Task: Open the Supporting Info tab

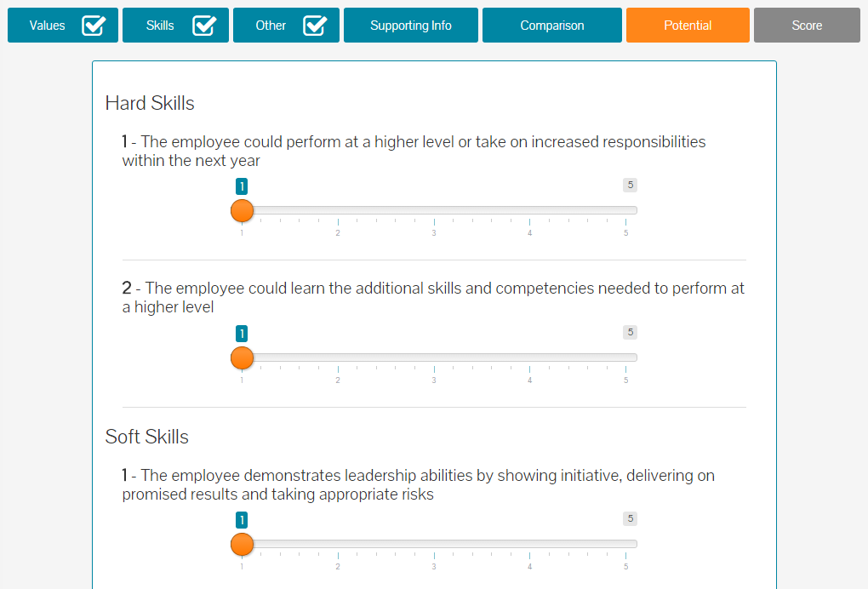Action: click(411, 25)
